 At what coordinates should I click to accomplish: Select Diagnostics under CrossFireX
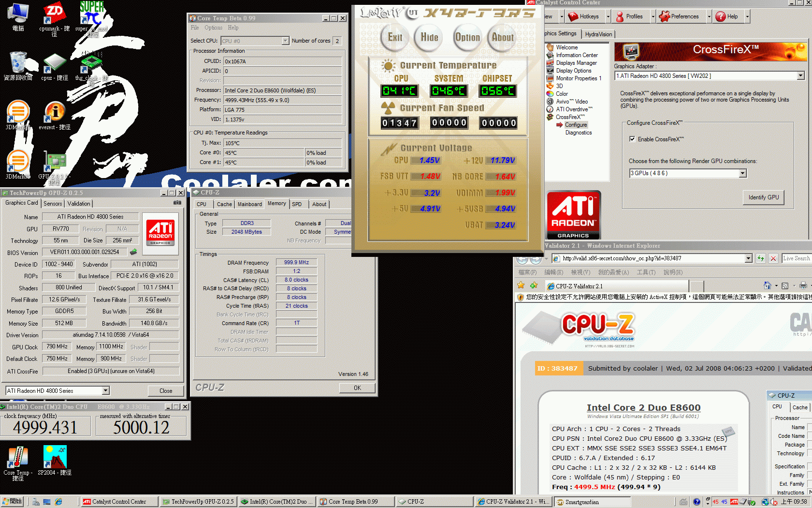tap(579, 133)
